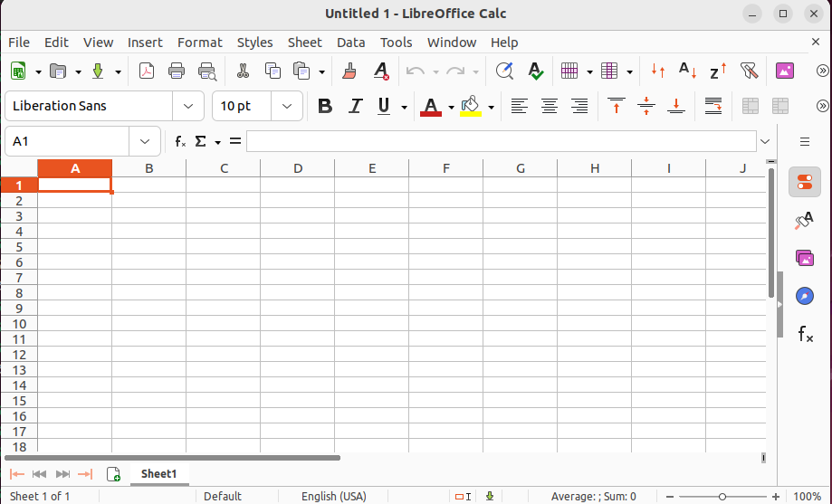Click the Insert Column icon

pos(609,71)
